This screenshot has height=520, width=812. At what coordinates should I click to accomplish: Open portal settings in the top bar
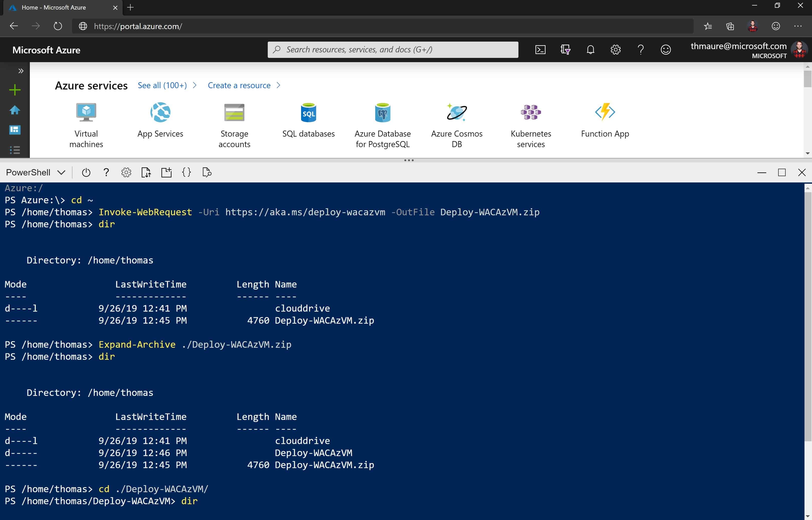pos(615,50)
